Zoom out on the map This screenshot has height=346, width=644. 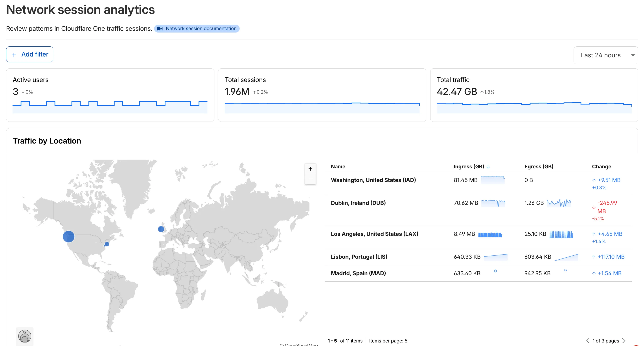311,179
